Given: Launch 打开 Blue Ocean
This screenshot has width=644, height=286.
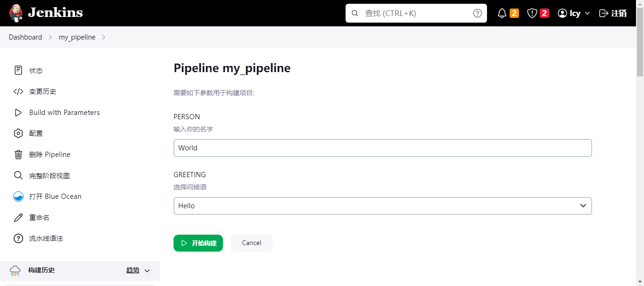Looking at the screenshot, I should 55,196.
